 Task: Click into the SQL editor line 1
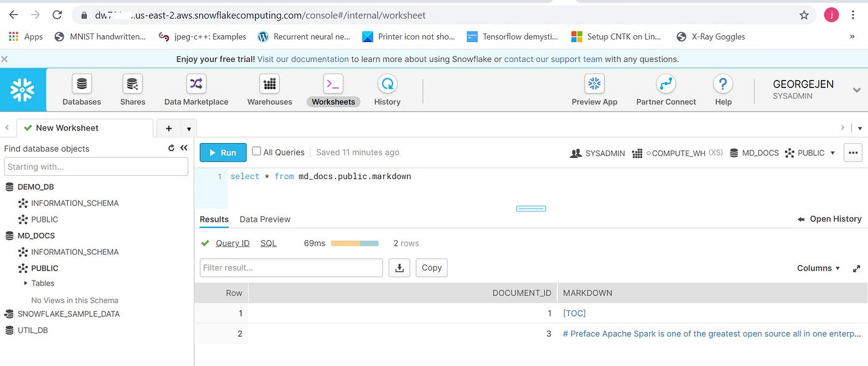coord(321,176)
